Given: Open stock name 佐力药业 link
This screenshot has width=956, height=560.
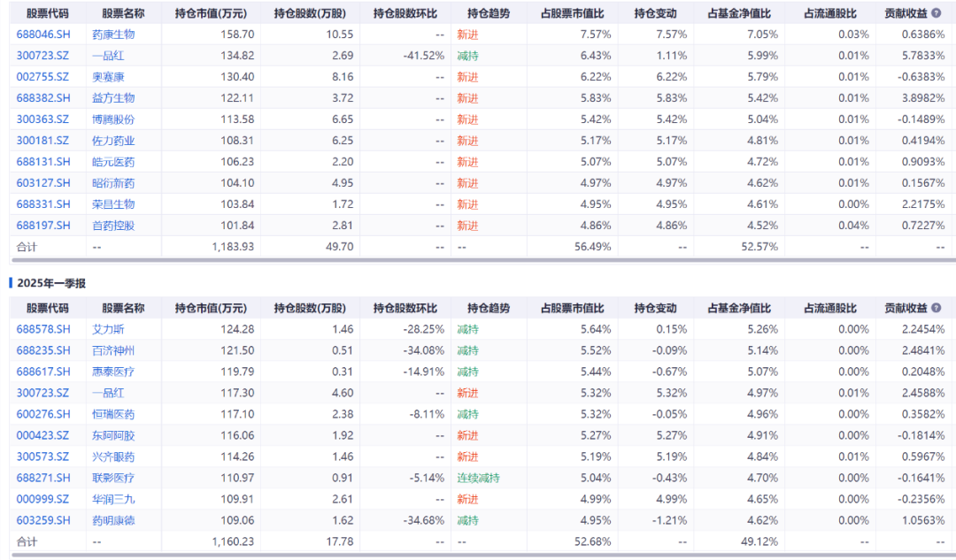Looking at the screenshot, I should coord(113,141).
